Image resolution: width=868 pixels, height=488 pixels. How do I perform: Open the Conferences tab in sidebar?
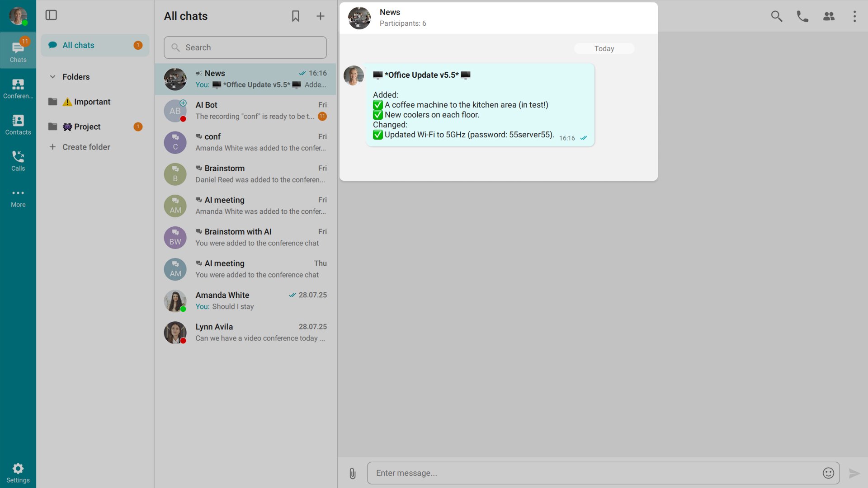click(18, 89)
